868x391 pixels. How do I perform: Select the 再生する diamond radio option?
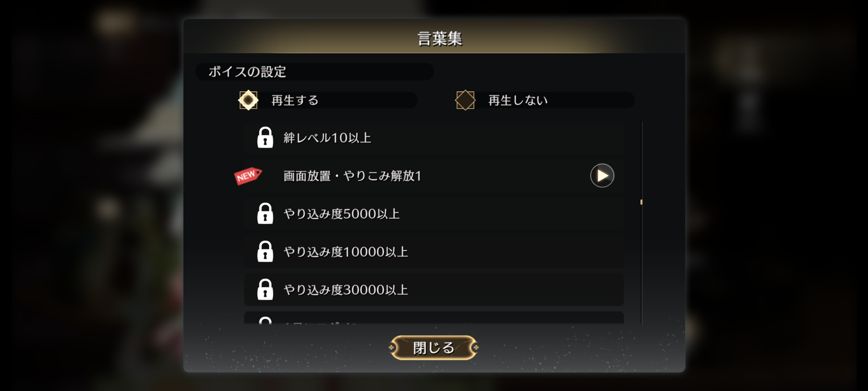tap(248, 100)
